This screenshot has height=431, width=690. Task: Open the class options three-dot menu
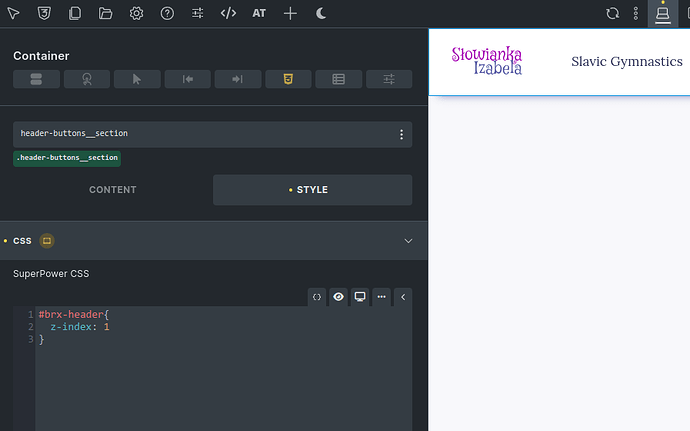click(x=401, y=134)
